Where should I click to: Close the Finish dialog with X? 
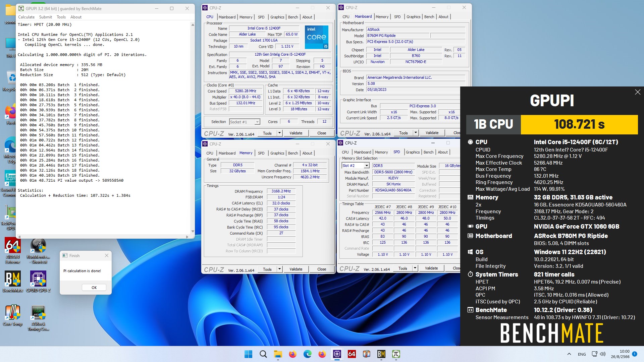[x=106, y=255]
